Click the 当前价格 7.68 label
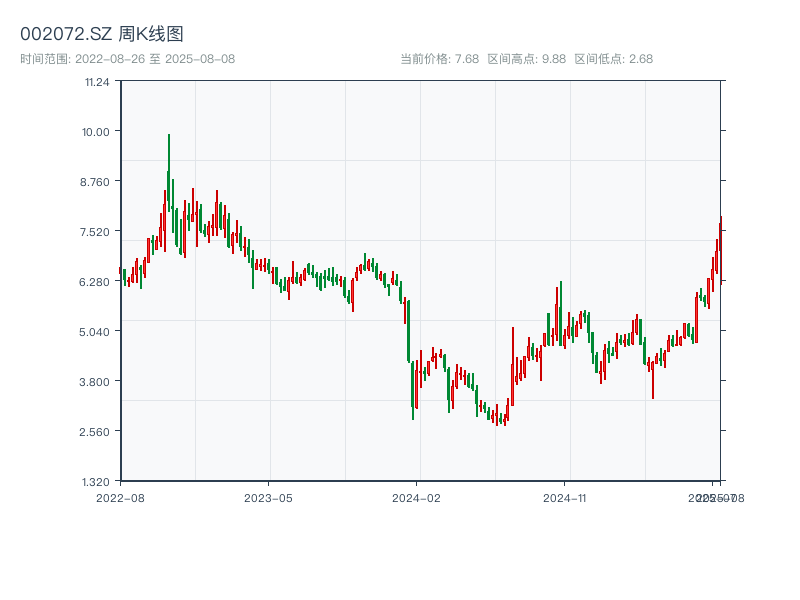This screenshot has width=800, height=600. pyautogui.click(x=439, y=59)
